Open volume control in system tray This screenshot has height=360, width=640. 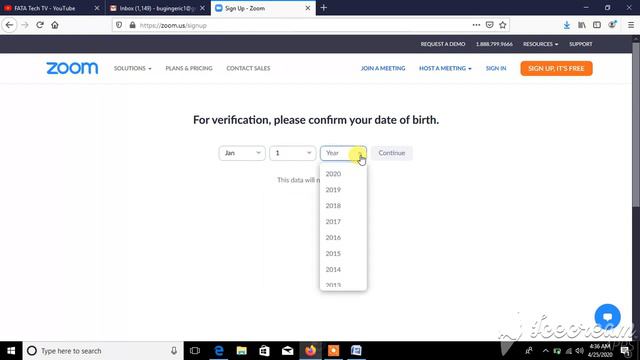pyautogui.click(x=579, y=351)
